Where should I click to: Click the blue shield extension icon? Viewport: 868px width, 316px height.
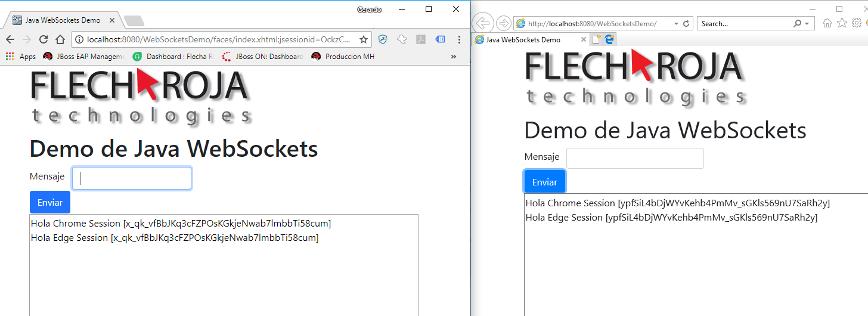[x=383, y=40]
